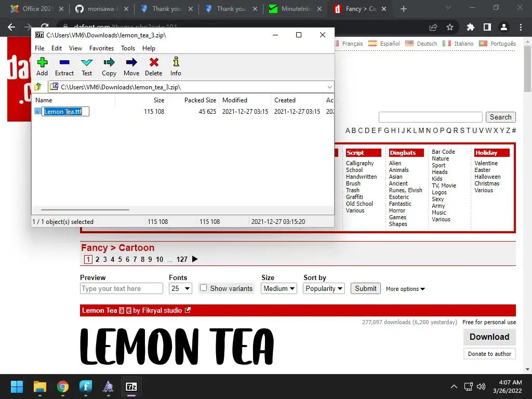The image size is (532, 399).
Task: Share this page via the share icon
Action: click(433, 27)
